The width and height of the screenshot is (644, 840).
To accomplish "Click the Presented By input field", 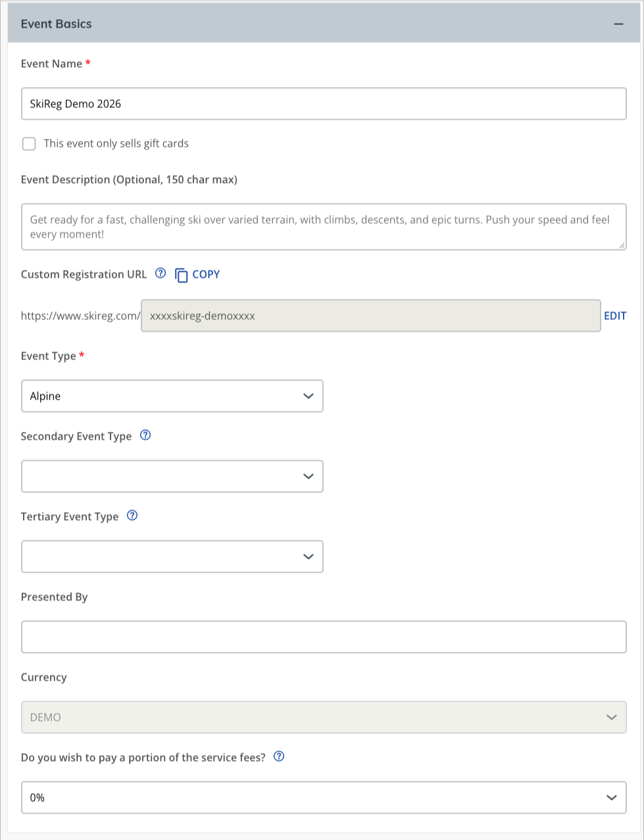I will tap(324, 637).
